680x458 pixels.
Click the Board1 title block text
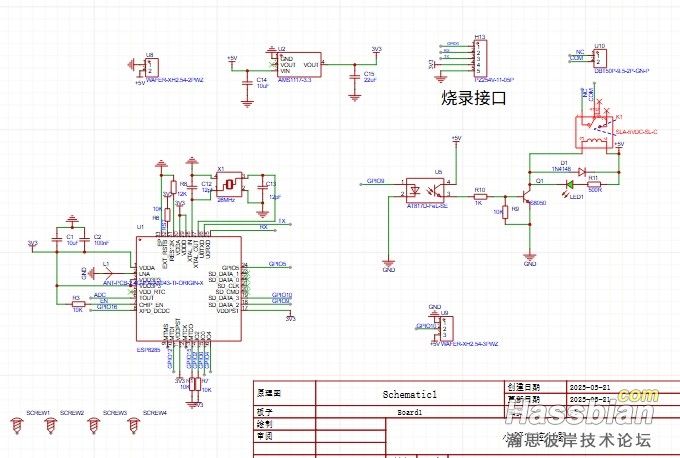[409, 412]
